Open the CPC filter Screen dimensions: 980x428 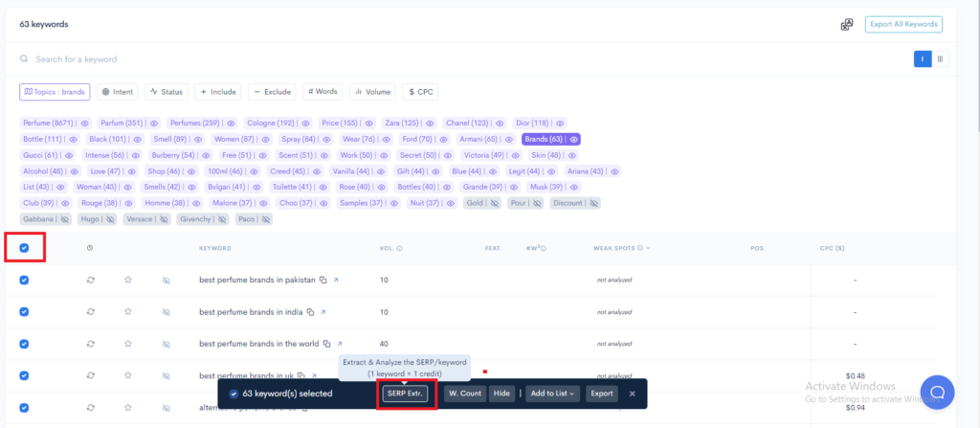[x=420, y=92]
